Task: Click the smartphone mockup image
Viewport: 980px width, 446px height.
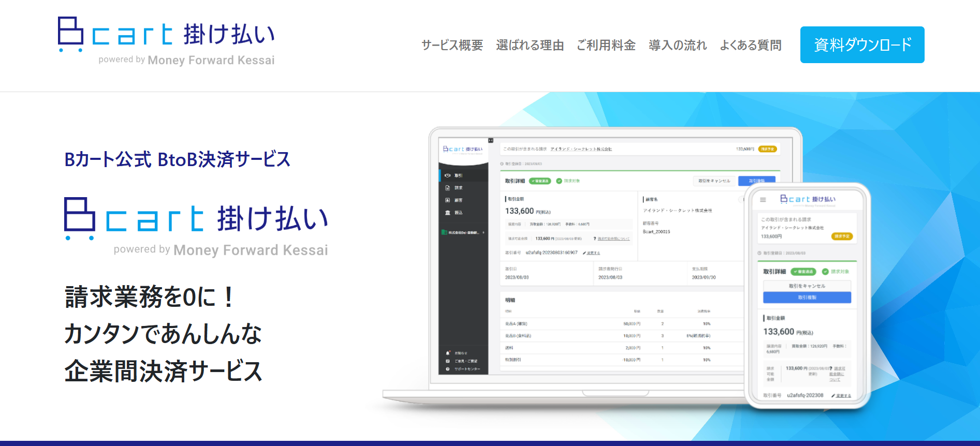Action: (x=807, y=296)
